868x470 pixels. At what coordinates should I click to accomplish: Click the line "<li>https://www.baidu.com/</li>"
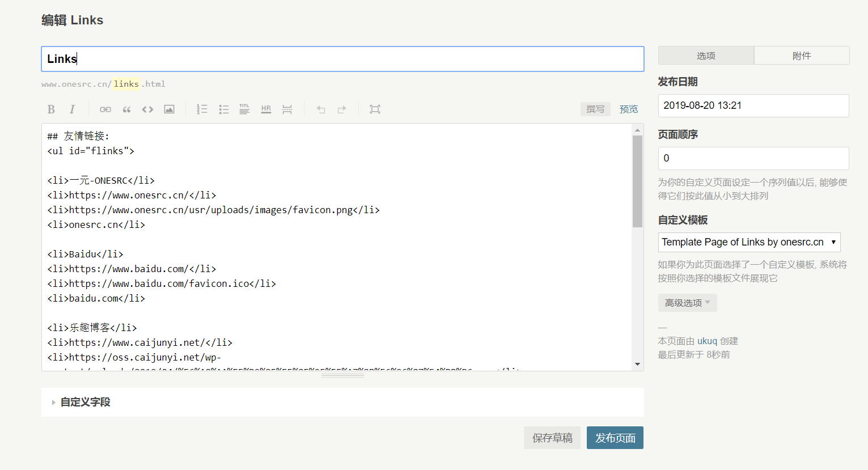[132, 269]
